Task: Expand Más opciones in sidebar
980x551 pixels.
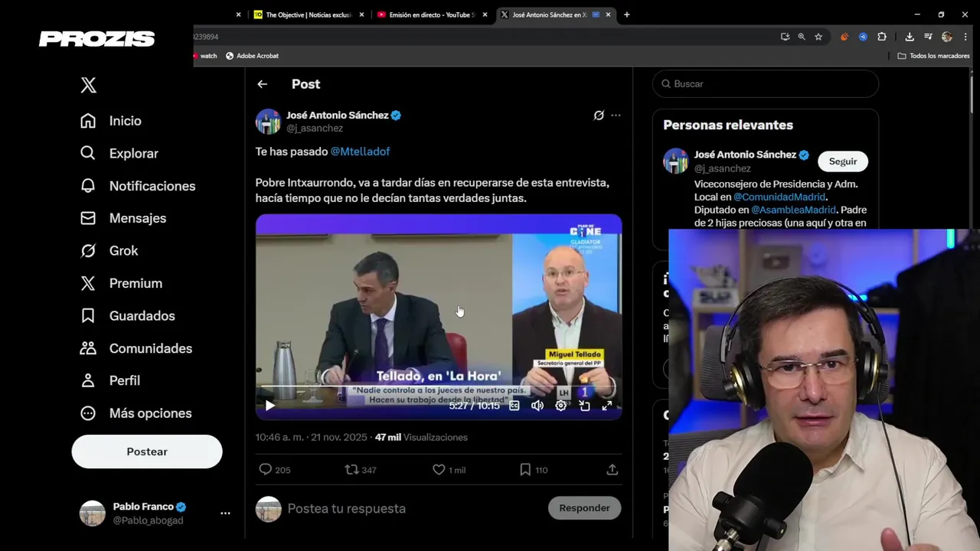Action: click(136, 413)
